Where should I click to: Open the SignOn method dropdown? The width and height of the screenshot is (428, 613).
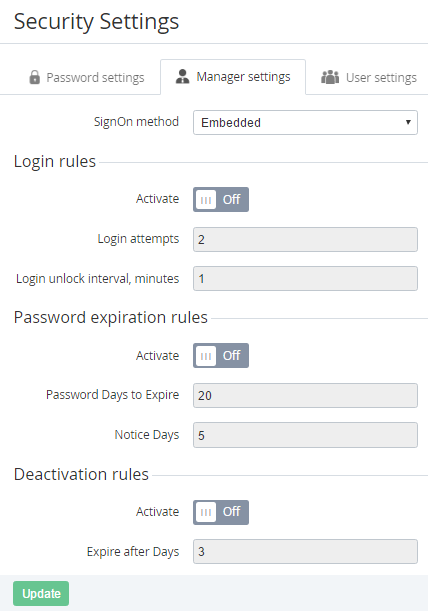[x=305, y=123]
